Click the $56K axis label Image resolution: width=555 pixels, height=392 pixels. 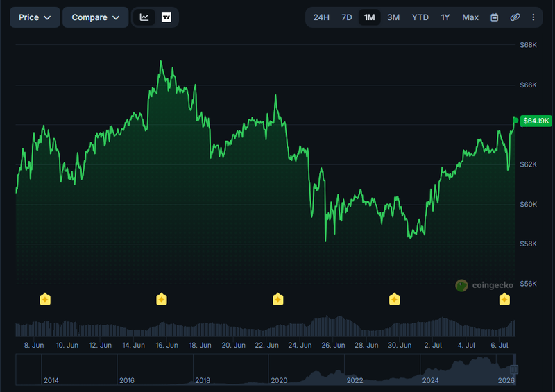pyautogui.click(x=528, y=284)
